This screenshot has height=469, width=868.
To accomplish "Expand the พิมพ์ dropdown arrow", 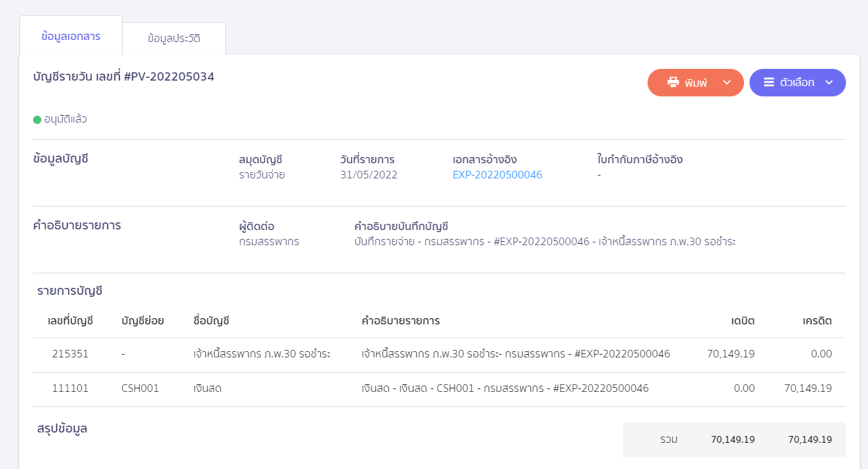I will tap(726, 83).
